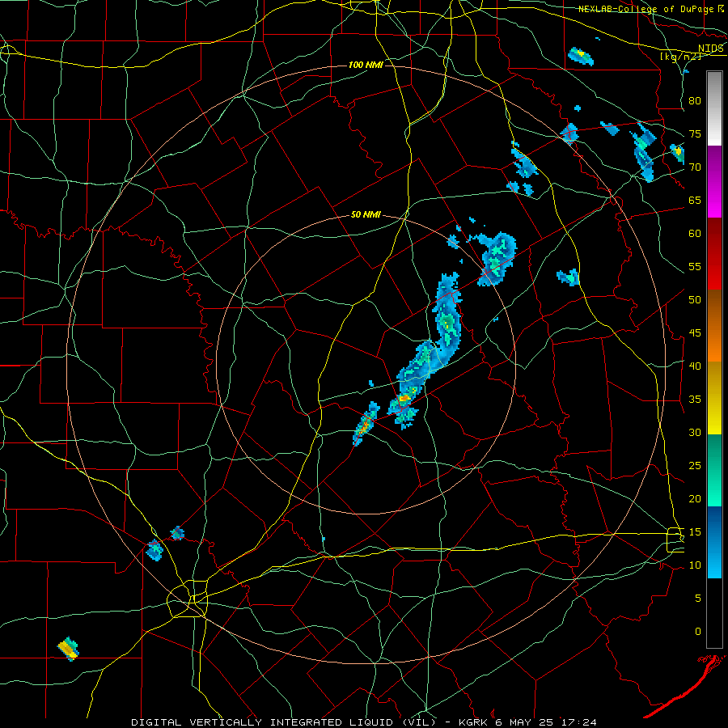Click the 70 value on the scale
This screenshot has width=728, height=728.
click(695, 167)
